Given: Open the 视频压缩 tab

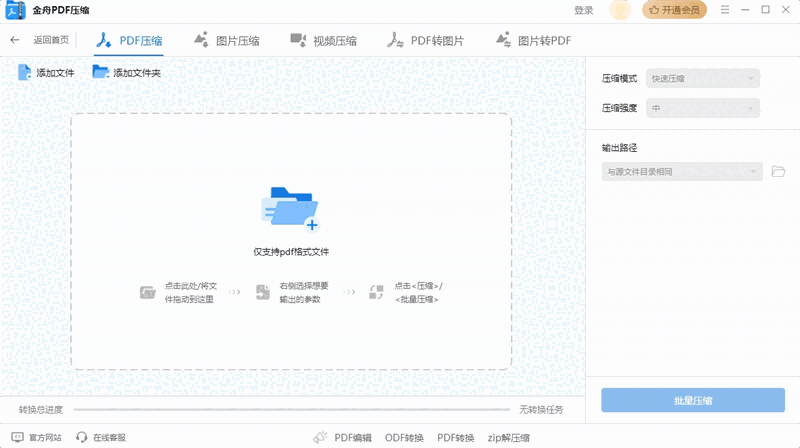Looking at the screenshot, I should click(323, 40).
